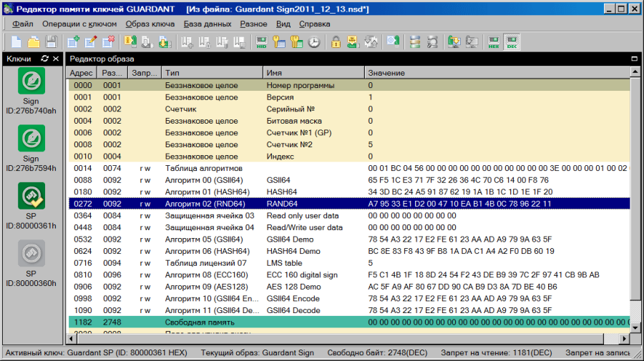Maximize the Редактор образа panel

tap(634, 59)
